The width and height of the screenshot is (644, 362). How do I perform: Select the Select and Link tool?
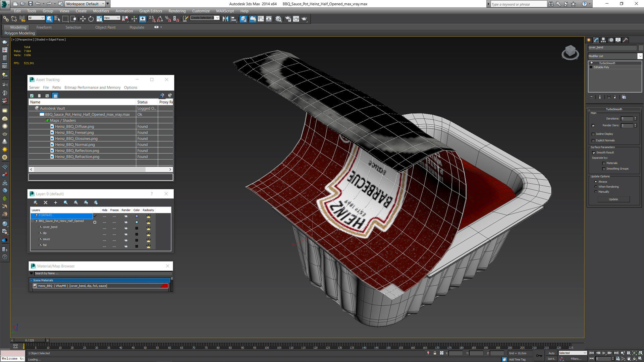click(x=6, y=19)
